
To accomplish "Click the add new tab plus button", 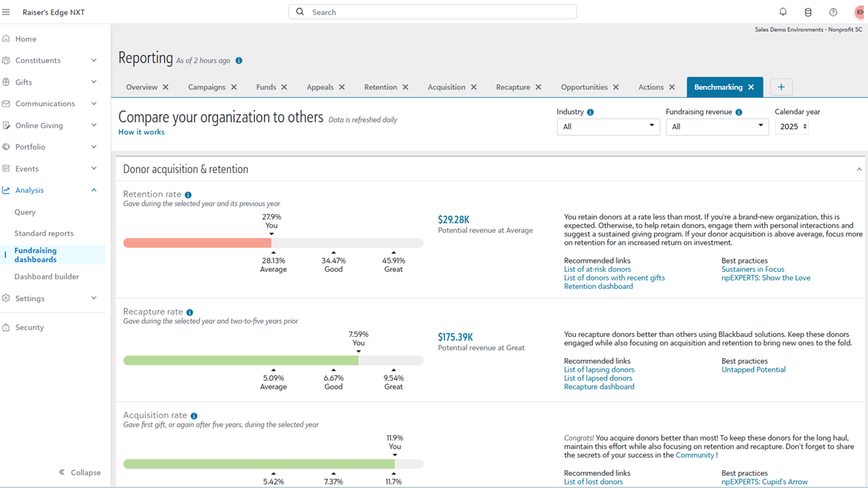I will click(781, 87).
